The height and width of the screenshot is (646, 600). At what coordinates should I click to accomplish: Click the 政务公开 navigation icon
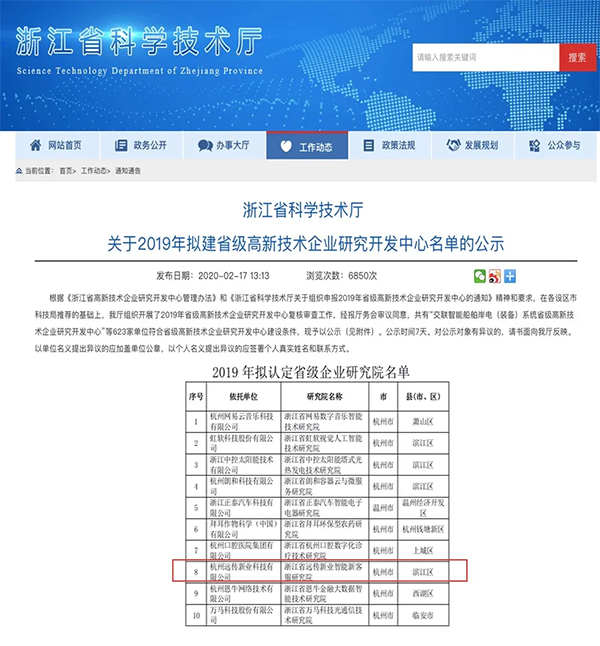[120, 145]
